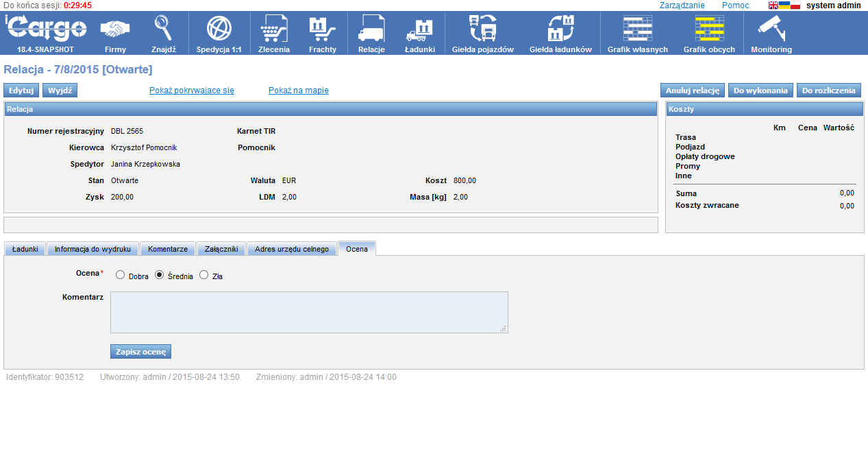This screenshot has height=467, width=868.
Task: Click into the Komentarz text area
Action: [309, 312]
